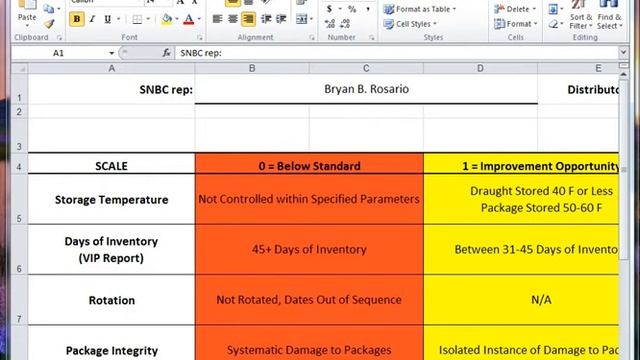The width and height of the screenshot is (640, 360).
Task: Click the Name Box showing A1
Action: [x=59, y=53]
